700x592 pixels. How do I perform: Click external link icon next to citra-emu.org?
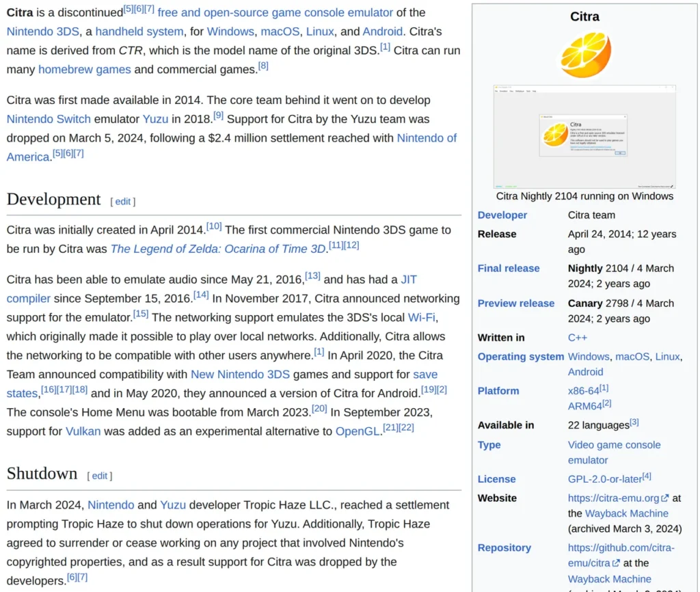coord(665,498)
